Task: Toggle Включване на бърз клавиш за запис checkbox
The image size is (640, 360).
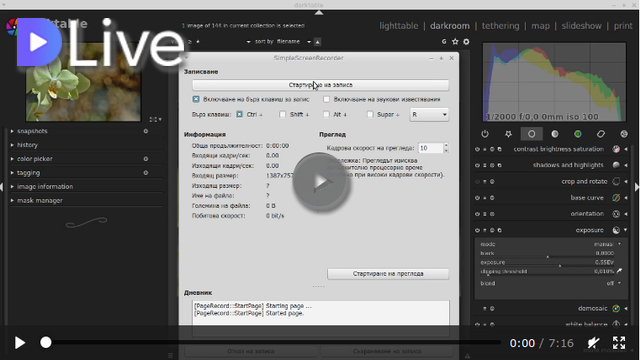Action: point(196,99)
